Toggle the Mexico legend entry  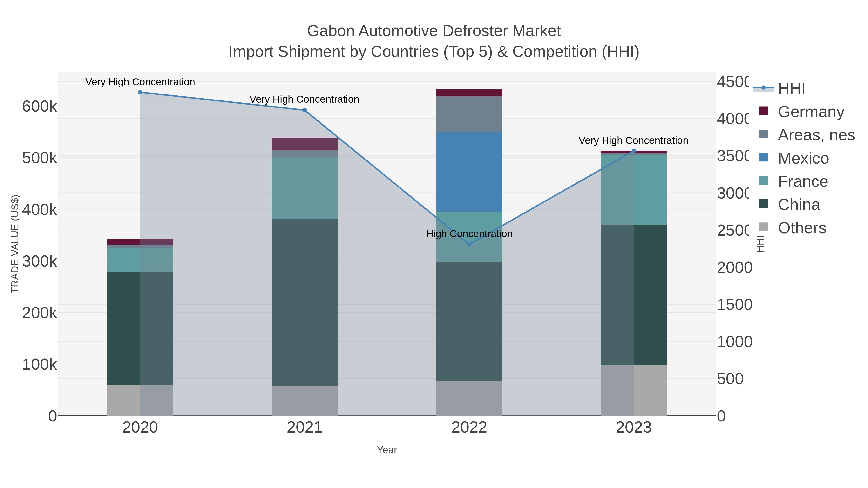(x=793, y=158)
